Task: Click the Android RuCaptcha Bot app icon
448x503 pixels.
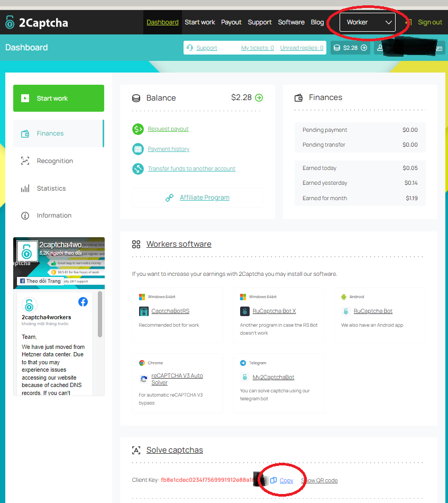Action: [345, 311]
